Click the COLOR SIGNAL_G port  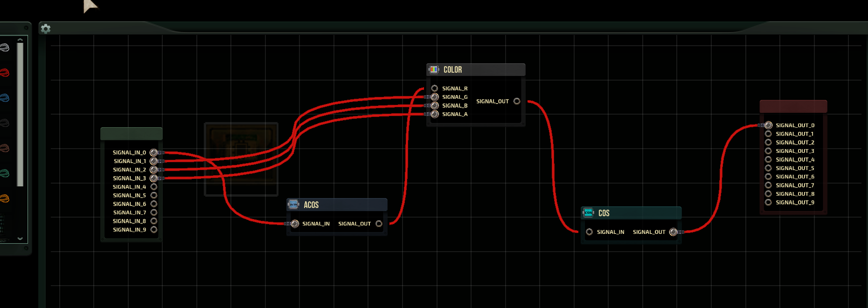435,97
